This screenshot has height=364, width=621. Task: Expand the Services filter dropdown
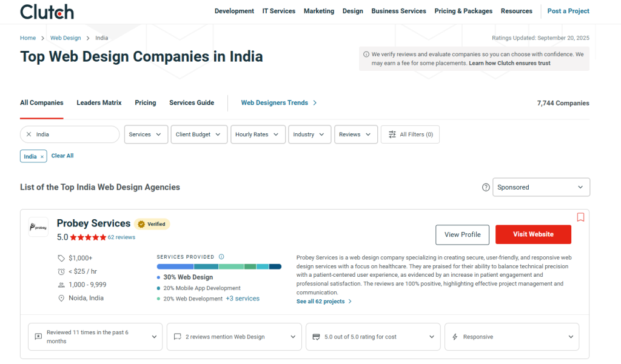pos(146,134)
